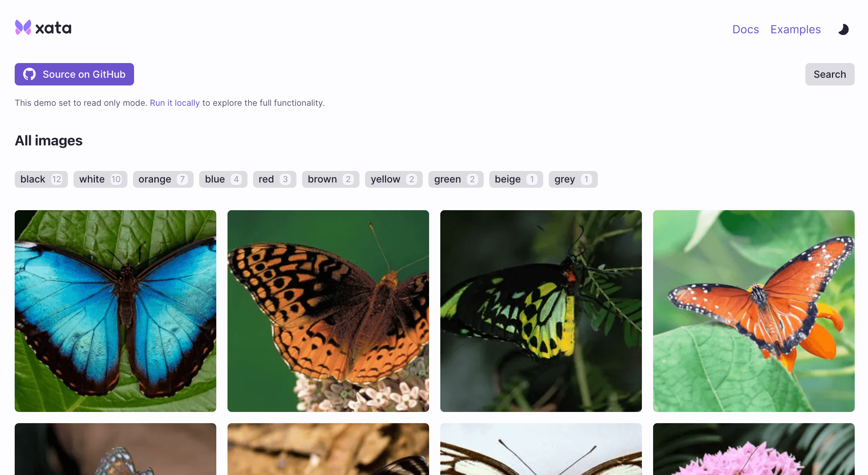The width and height of the screenshot is (868, 475).
Task: Click the GitHub source icon button
Action: point(29,74)
